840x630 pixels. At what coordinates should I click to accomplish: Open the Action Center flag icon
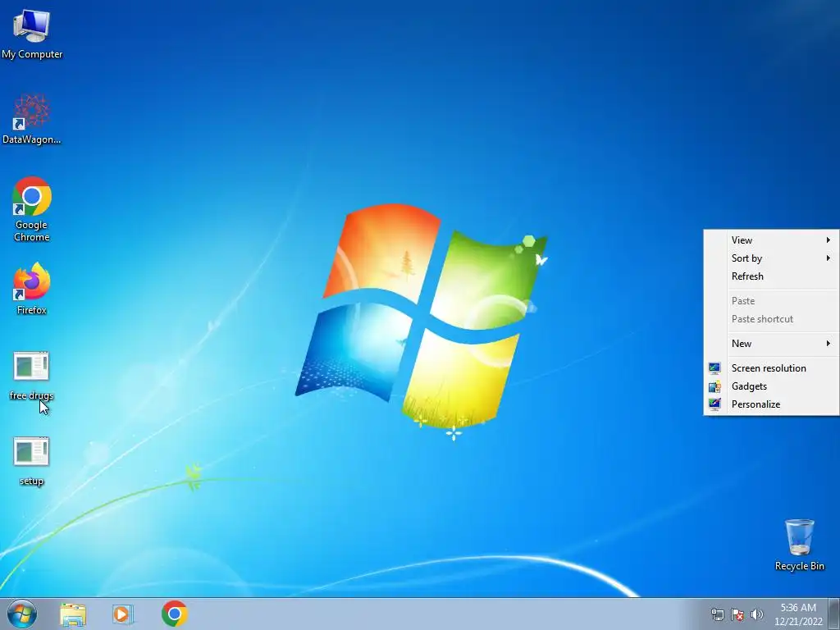(x=737, y=614)
